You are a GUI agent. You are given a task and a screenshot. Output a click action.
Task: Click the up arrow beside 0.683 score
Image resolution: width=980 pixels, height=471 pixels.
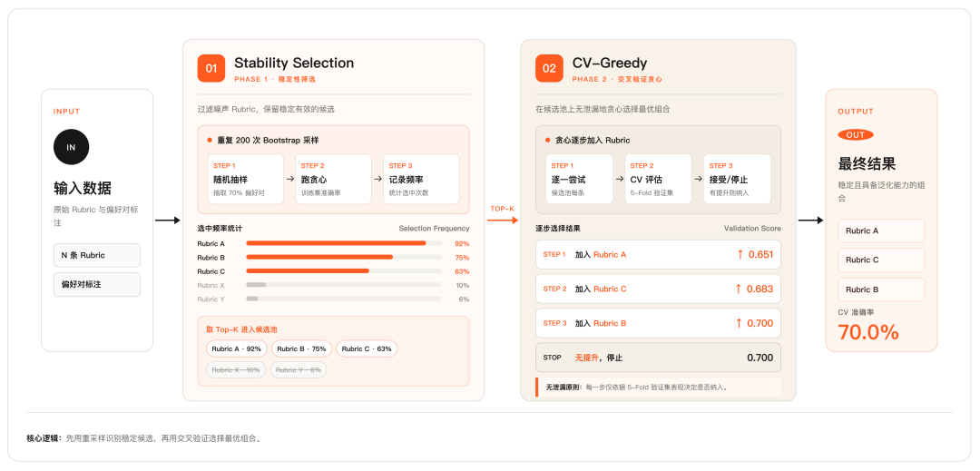pyautogui.click(x=739, y=289)
